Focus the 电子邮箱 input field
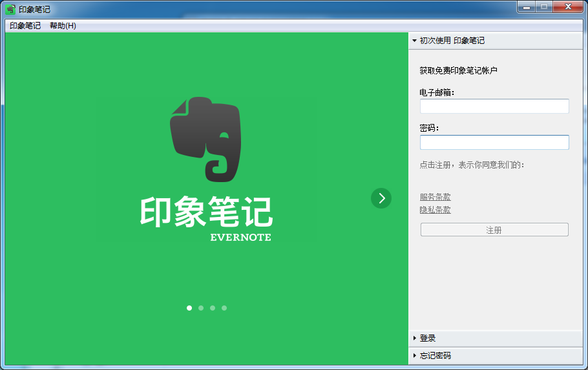 click(494, 107)
